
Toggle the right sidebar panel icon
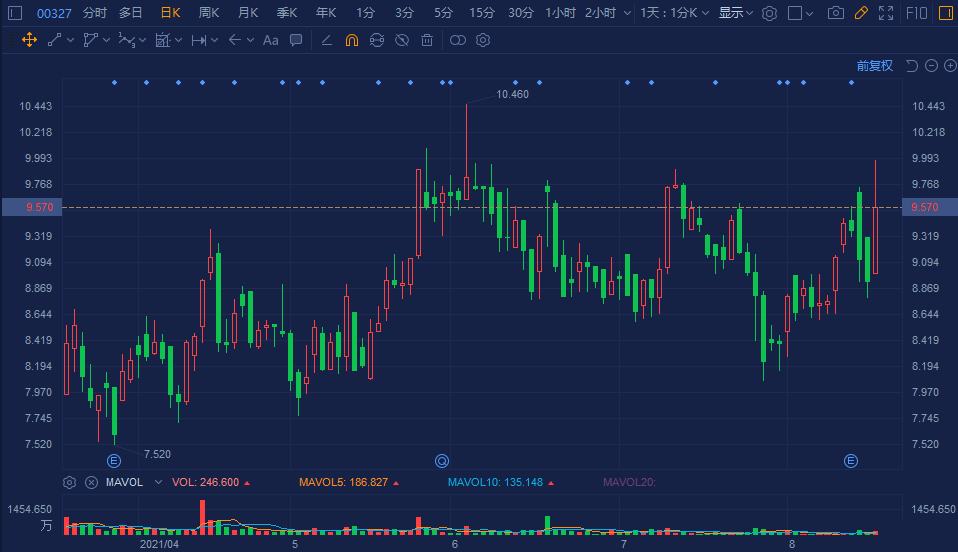pyautogui.click(x=946, y=13)
